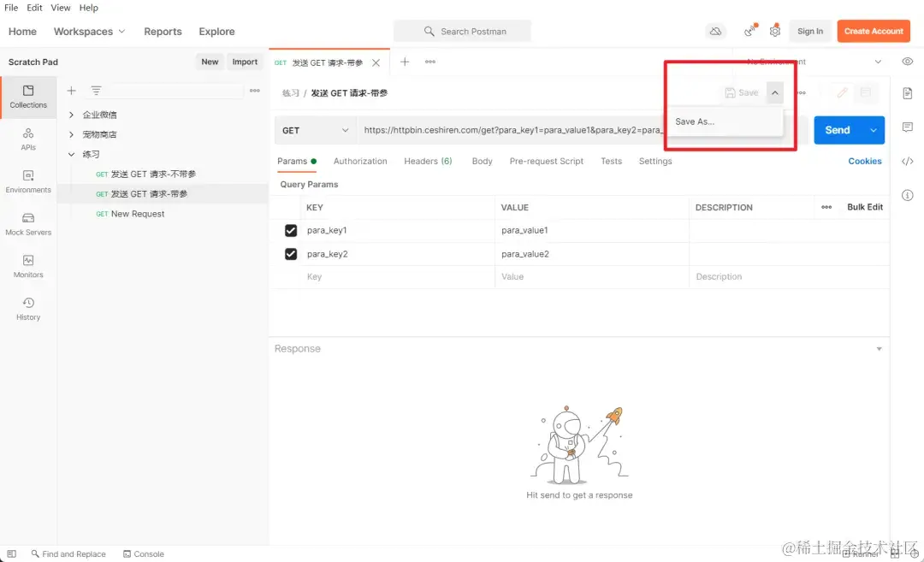Expand the 企业微信 collection

pos(71,115)
